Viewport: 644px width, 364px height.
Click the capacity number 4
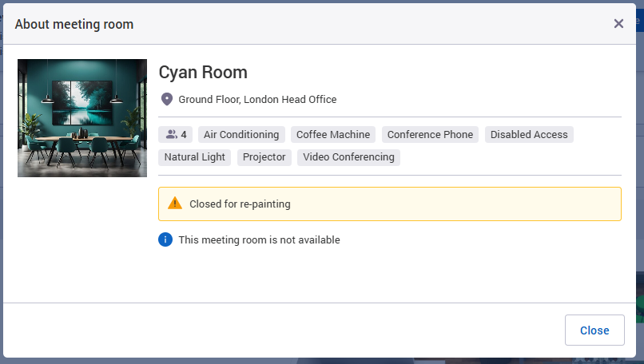point(184,135)
